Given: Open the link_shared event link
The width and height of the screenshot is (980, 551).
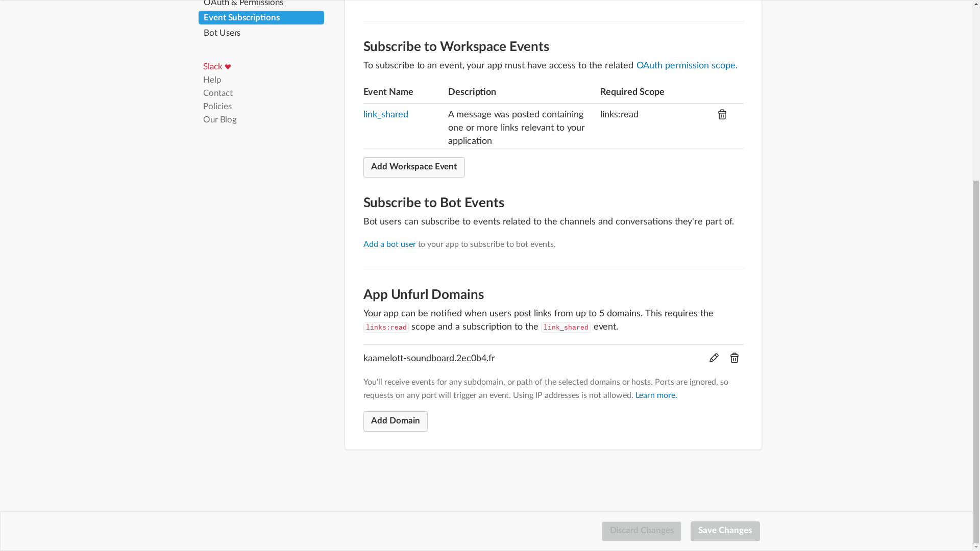Looking at the screenshot, I should point(385,115).
